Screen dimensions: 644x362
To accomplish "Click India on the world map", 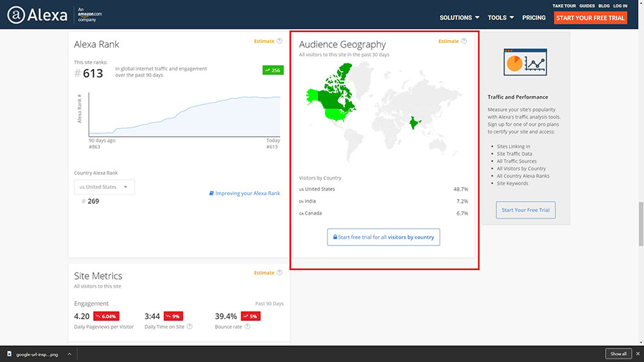I will point(415,122).
